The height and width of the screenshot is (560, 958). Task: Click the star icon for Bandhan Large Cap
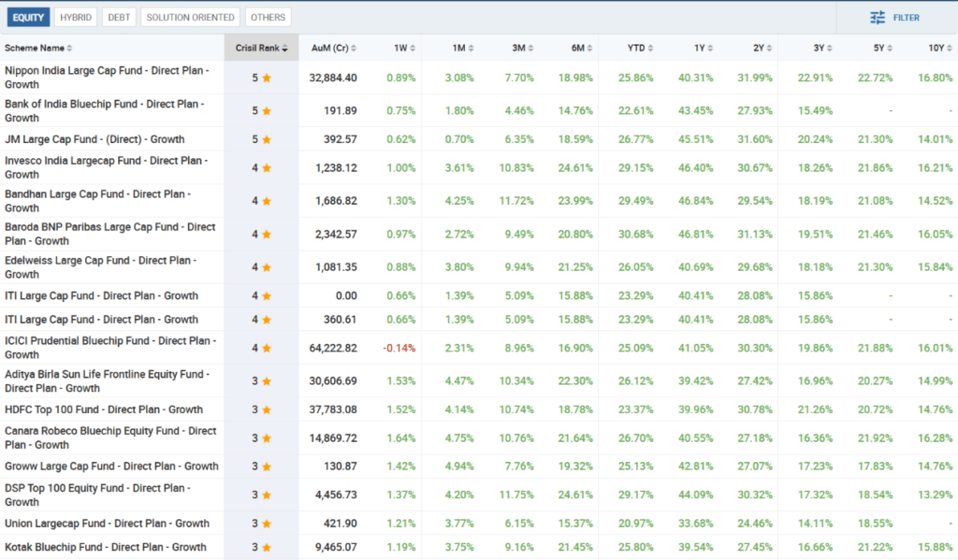267,201
